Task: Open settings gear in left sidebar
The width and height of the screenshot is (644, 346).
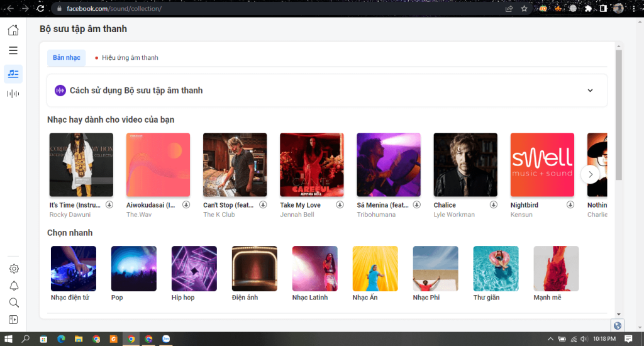Action: pyautogui.click(x=14, y=269)
